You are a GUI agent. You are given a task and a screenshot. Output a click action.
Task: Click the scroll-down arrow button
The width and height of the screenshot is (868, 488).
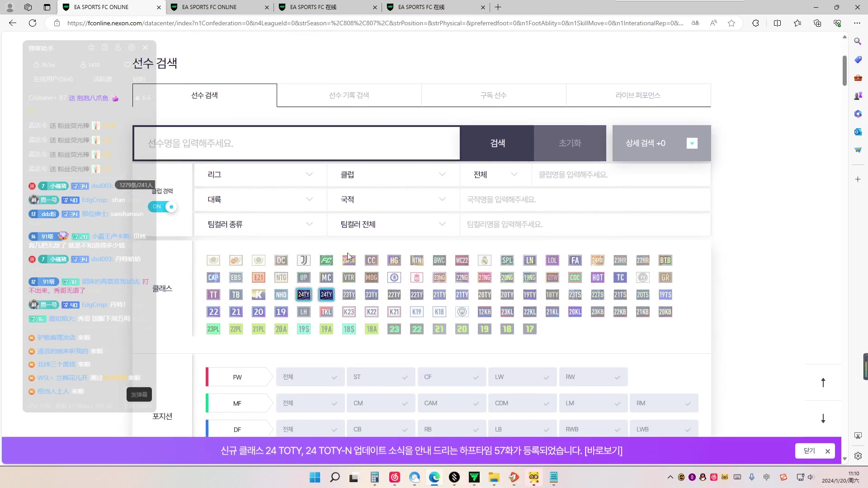(823, 418)
